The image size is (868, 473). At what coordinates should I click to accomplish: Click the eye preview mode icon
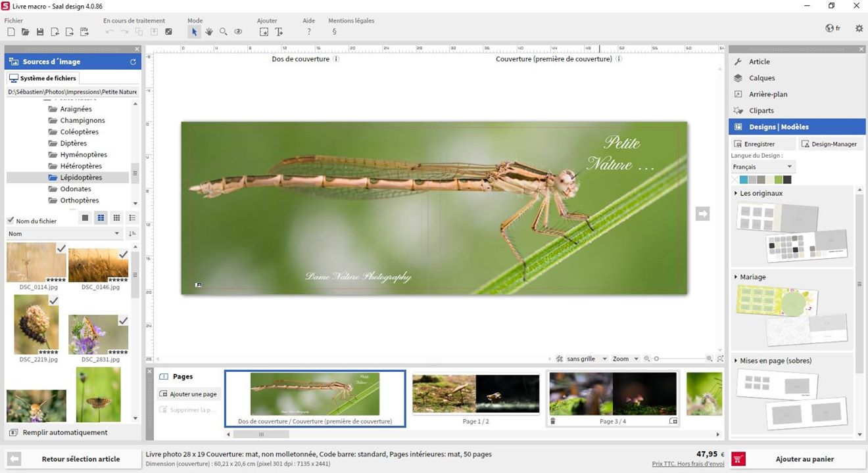238,32
